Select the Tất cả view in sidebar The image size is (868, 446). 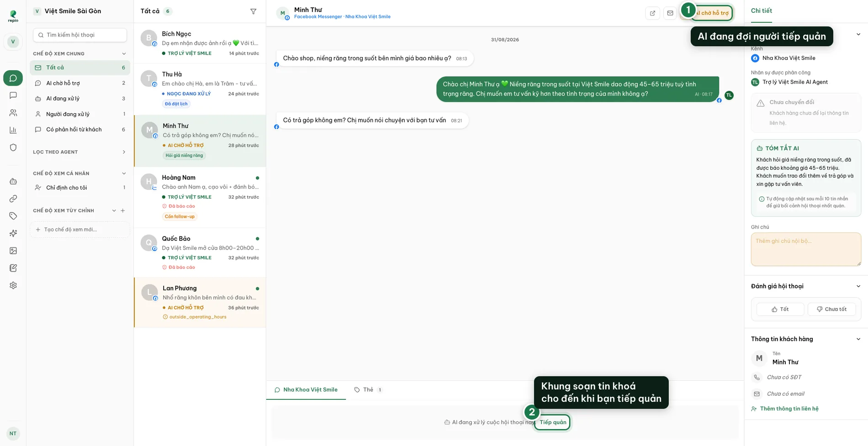click(x=80, y=68)
